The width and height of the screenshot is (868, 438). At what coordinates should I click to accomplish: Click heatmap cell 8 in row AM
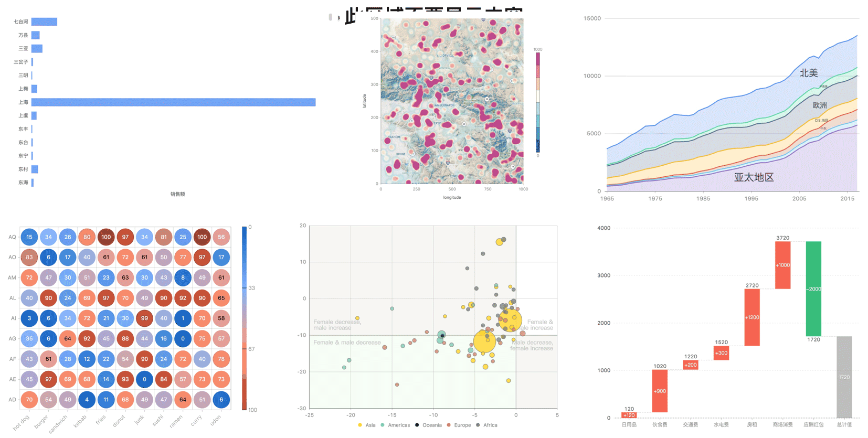[183, 277]
